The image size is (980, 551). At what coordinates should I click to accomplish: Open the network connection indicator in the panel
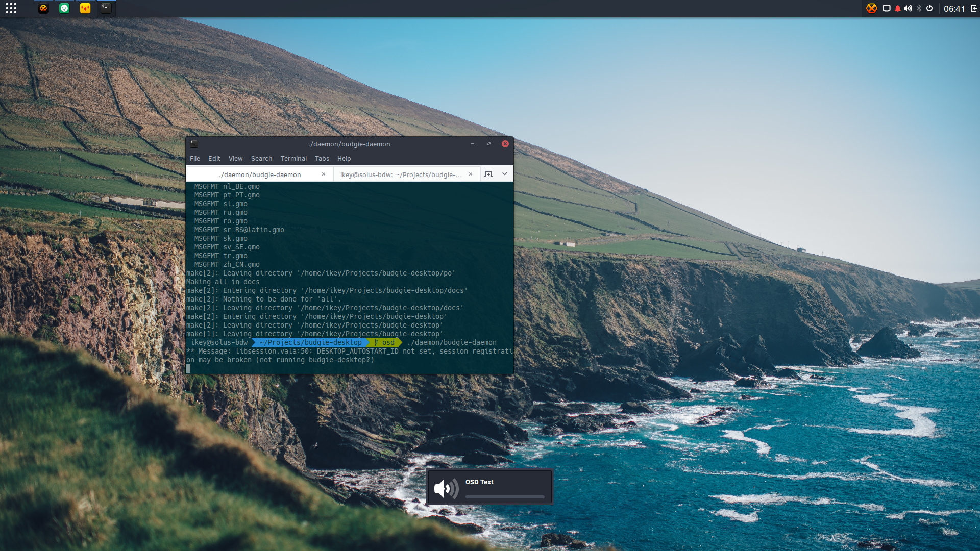(x=887, y=8)
